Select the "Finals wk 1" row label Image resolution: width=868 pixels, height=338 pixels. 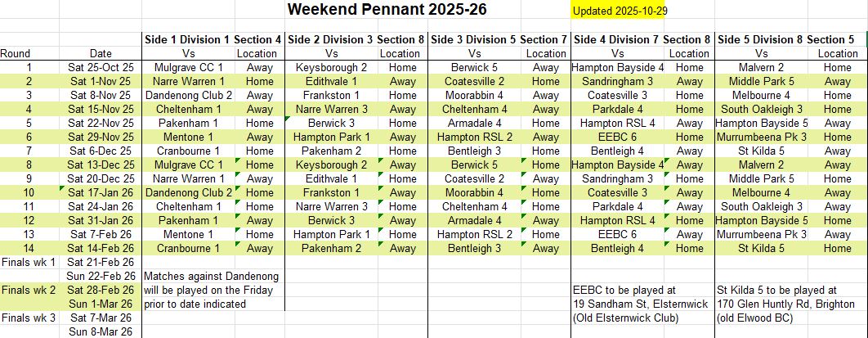29,262
